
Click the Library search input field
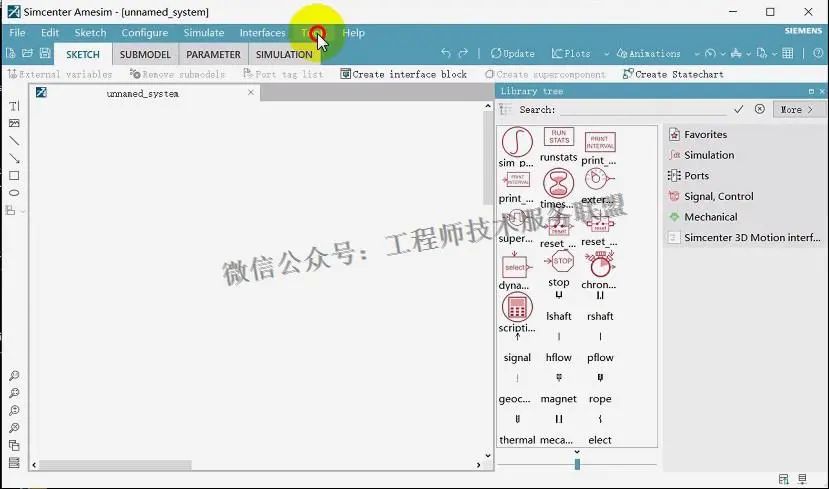click(x=643, y=109)
